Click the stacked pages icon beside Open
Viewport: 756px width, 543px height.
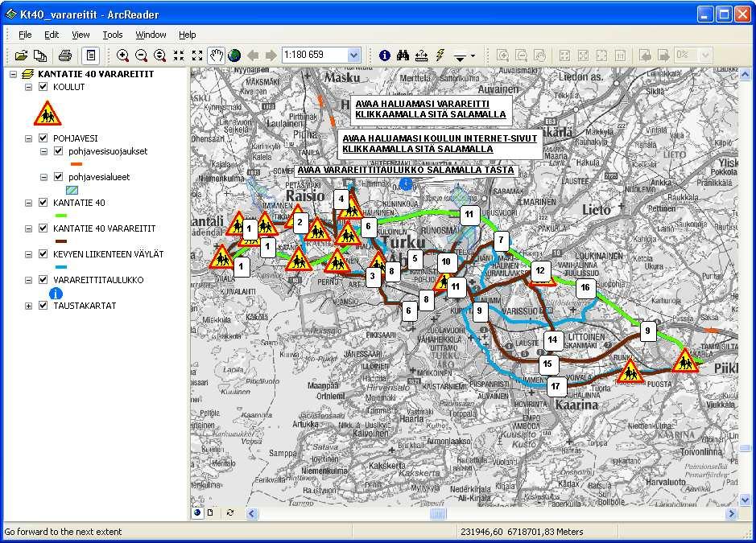click(x=40, y=56)
